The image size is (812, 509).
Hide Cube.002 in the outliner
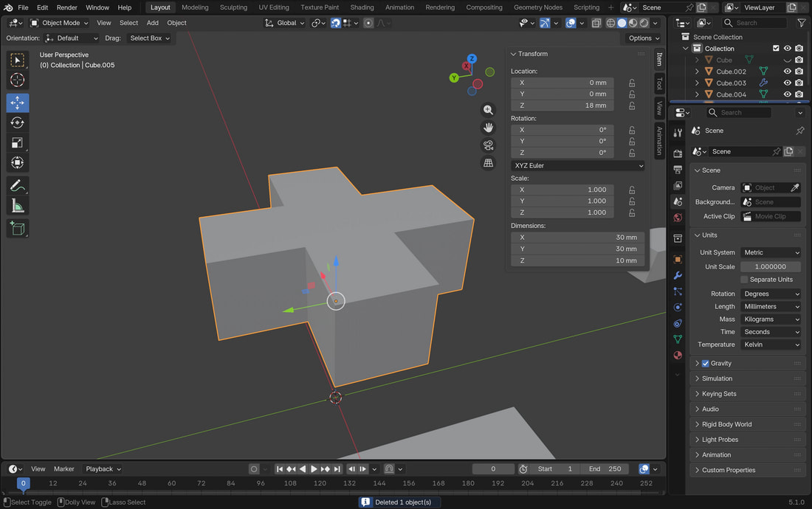[787, 72]
